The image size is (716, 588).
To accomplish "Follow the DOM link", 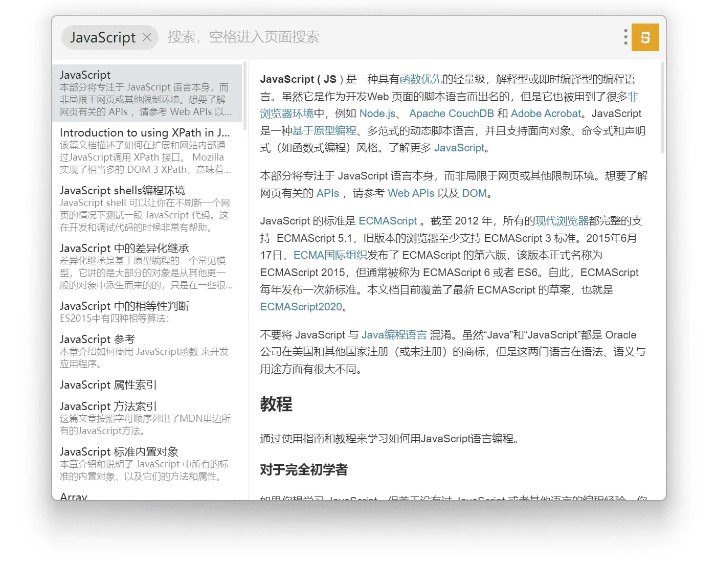I will 474,193.
